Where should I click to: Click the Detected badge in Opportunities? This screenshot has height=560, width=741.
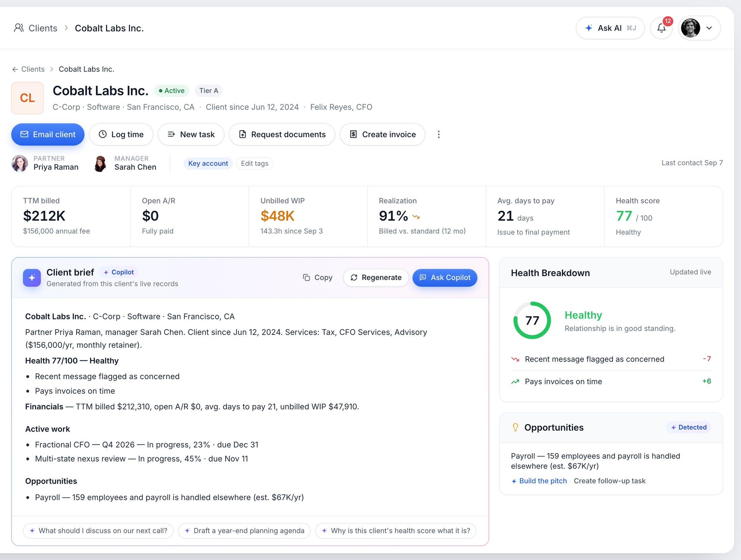point(689,428)
